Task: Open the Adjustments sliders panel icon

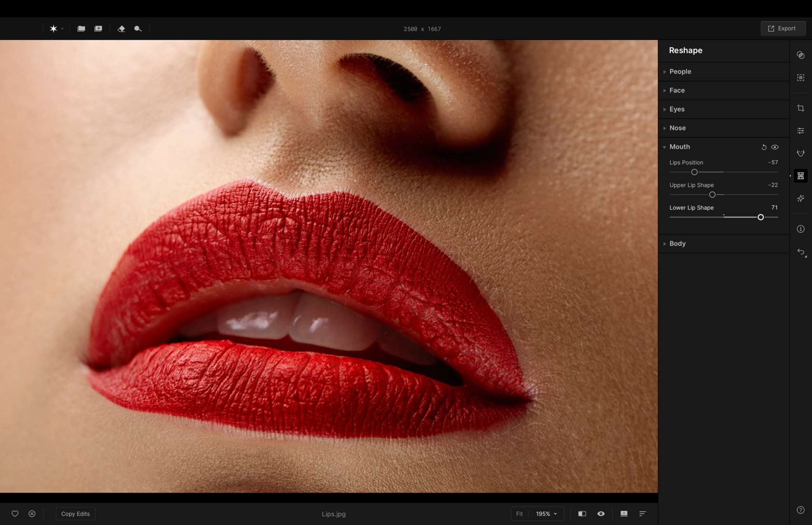Action: click(x=800, y=131)
